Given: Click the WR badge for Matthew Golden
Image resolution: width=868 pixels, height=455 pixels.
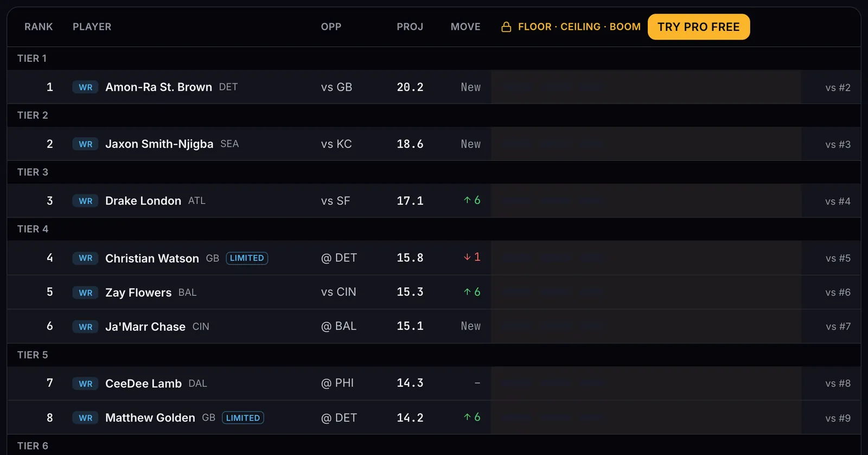Looking at the screenshot, I should (x=85, y=418).
